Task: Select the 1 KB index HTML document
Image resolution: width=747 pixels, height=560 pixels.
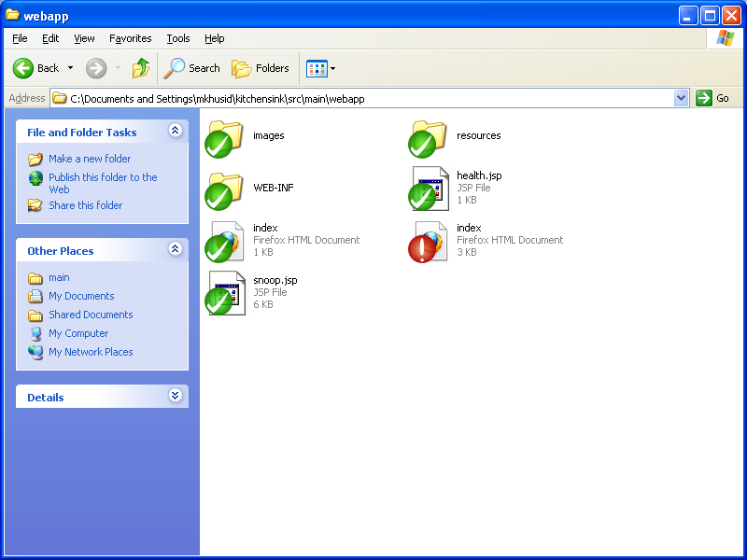Action: [x=224, y=241]
